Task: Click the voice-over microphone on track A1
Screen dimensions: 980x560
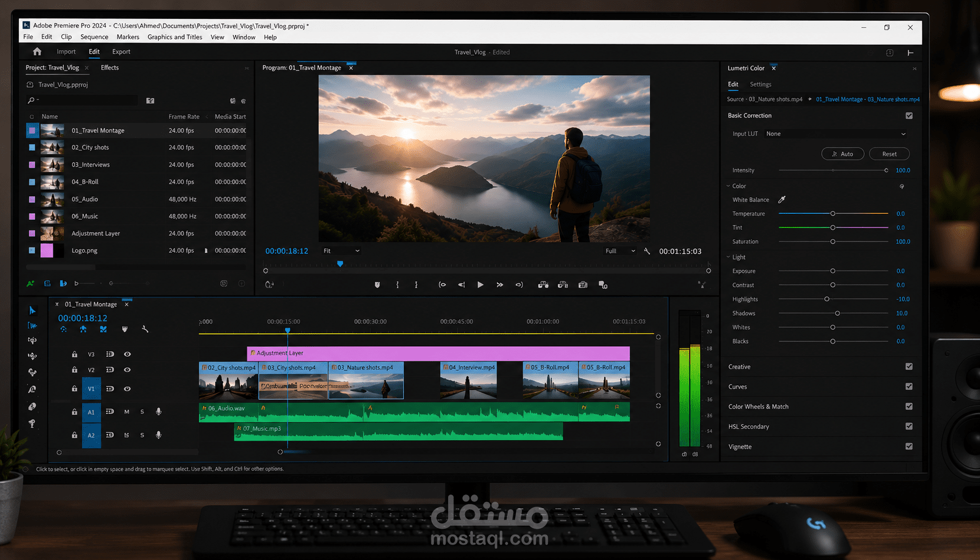Action: click(159, 412)
